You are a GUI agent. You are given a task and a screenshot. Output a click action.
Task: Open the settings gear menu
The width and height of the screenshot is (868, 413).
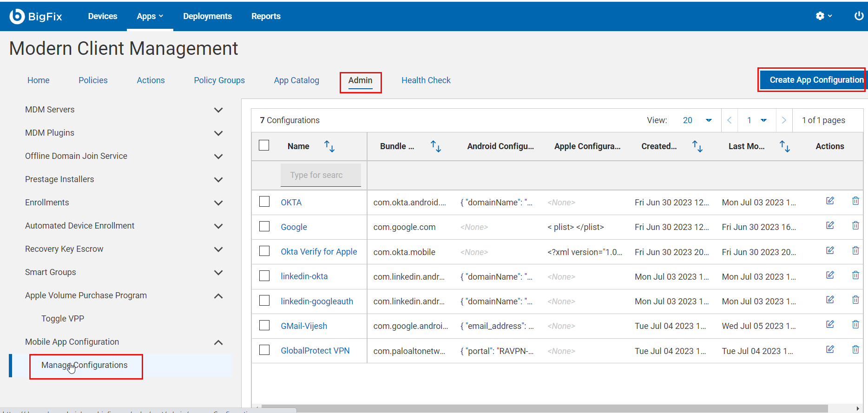click(823, 16)
